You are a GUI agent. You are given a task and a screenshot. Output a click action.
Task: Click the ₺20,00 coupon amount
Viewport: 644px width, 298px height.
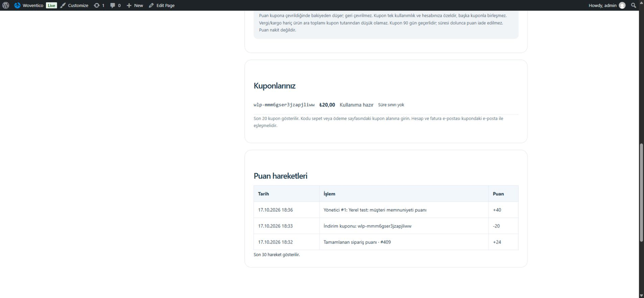(327, 105)
